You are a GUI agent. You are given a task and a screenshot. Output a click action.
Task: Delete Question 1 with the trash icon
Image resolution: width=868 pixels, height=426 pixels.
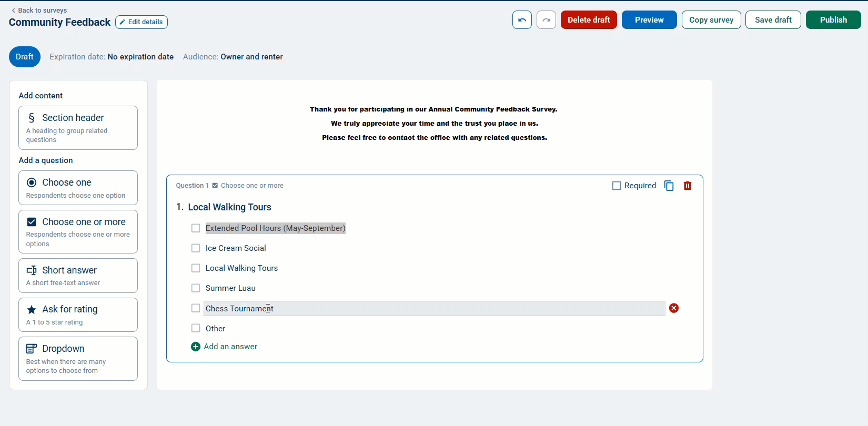(688, 186)
